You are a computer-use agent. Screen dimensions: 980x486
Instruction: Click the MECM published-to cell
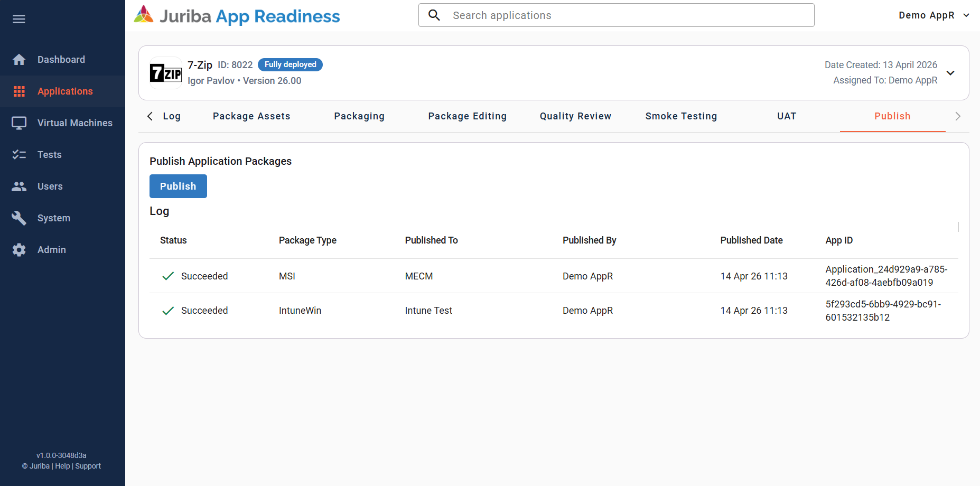click(419, 276)
